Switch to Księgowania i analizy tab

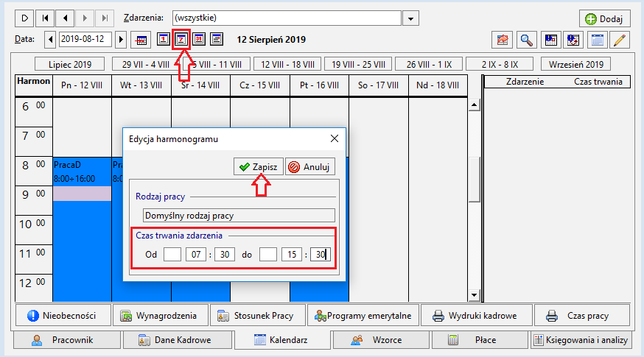(581, 340)
